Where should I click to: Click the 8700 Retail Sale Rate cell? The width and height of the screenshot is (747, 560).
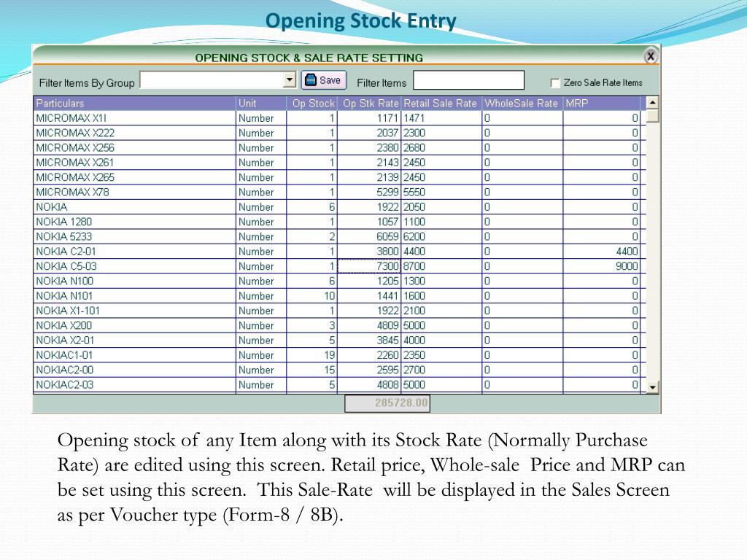[x=441, y=265]
